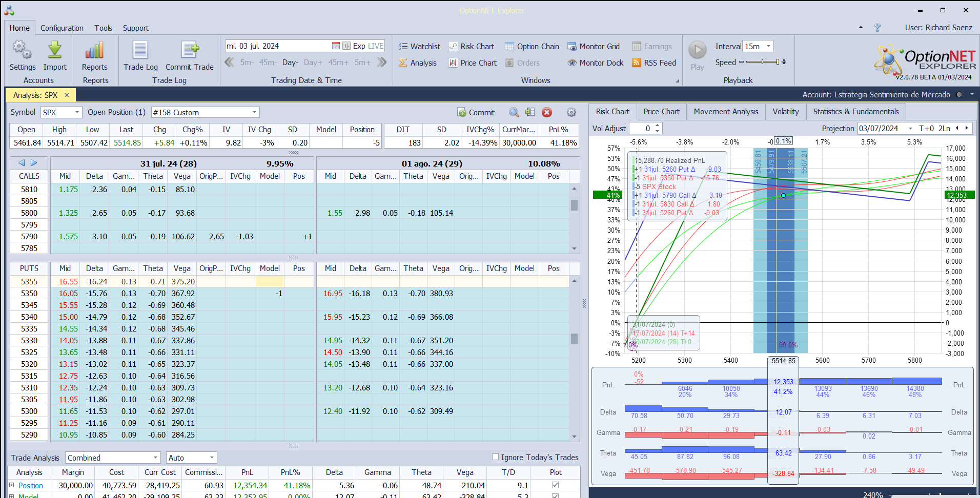Open the Auto dropdown
This screenshot has height=498, width=980.
(212, 458)
